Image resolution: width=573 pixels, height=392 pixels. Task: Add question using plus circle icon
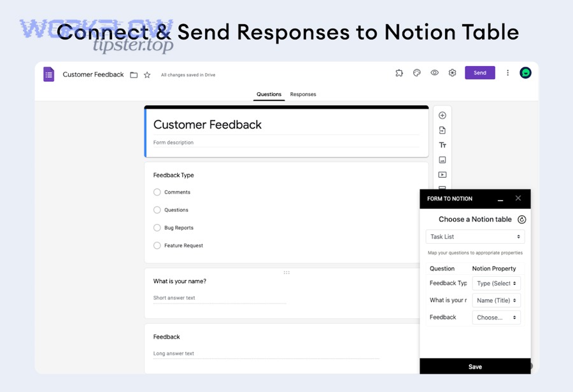coord(442,115)
